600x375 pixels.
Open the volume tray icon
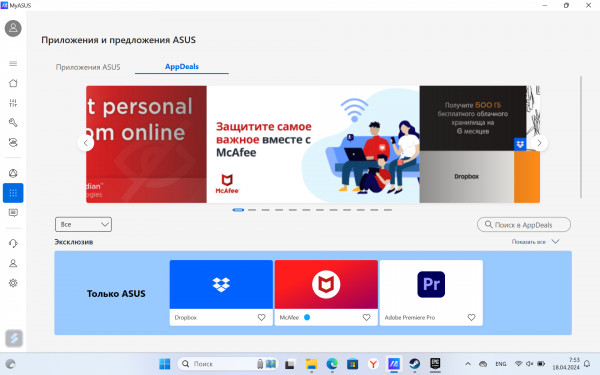530,364
